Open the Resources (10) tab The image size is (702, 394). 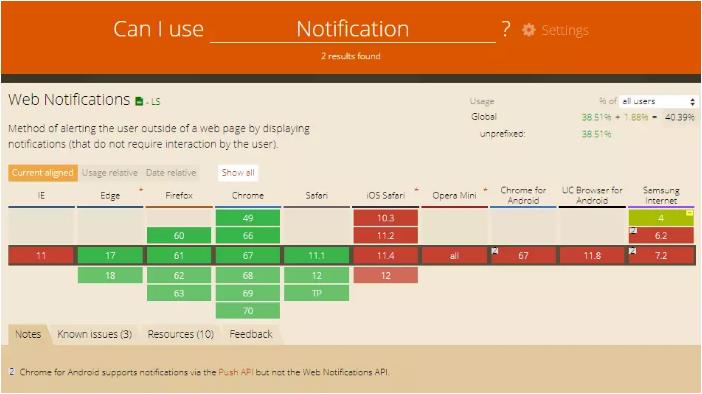pyautogui.click(x=180, y=334)
